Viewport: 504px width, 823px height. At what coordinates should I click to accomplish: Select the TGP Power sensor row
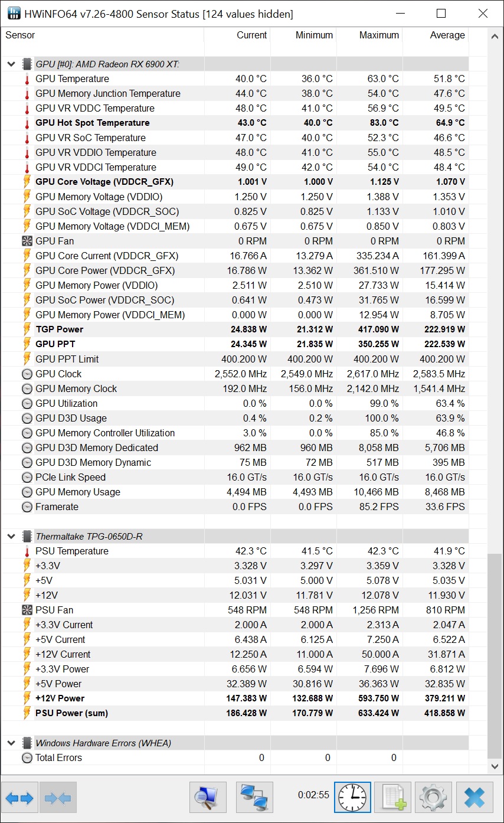tap(60, 329)
